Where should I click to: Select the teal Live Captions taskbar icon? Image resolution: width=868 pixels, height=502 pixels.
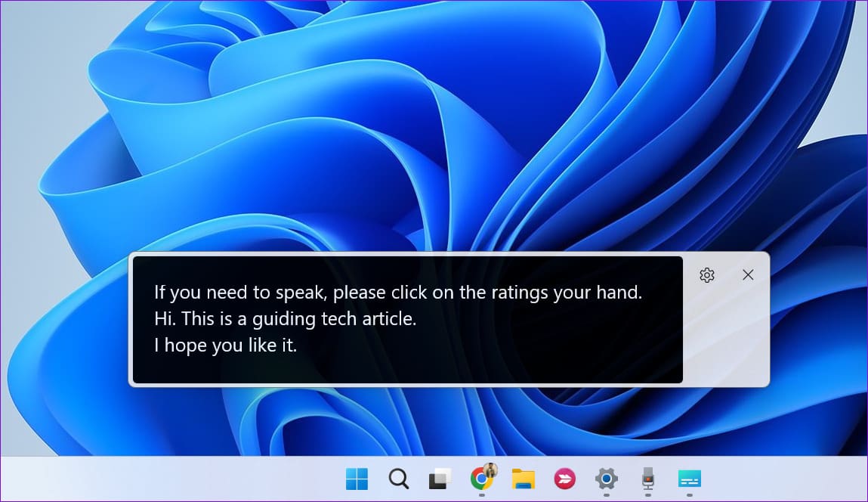pos(689,479)
